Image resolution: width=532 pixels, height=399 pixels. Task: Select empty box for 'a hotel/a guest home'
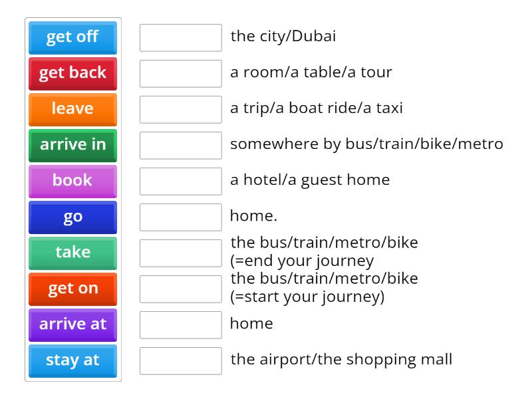click(x=180, y=181)
